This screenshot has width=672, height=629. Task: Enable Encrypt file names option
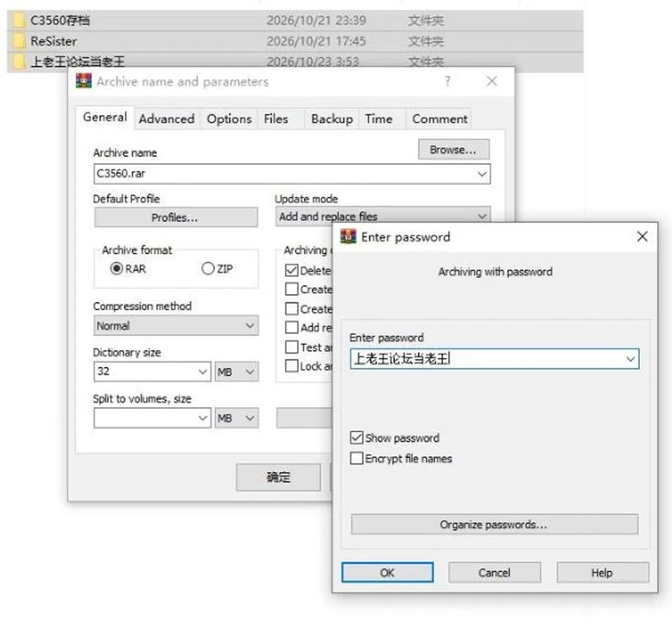pyautogui.click(x=356, y=458)
